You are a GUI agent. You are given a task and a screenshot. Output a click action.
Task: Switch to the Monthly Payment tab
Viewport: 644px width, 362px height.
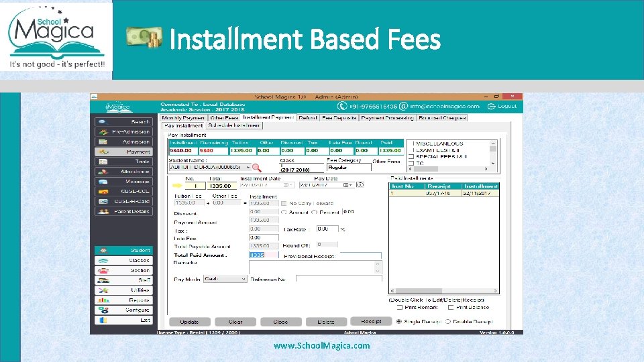[x=183, y=118]
